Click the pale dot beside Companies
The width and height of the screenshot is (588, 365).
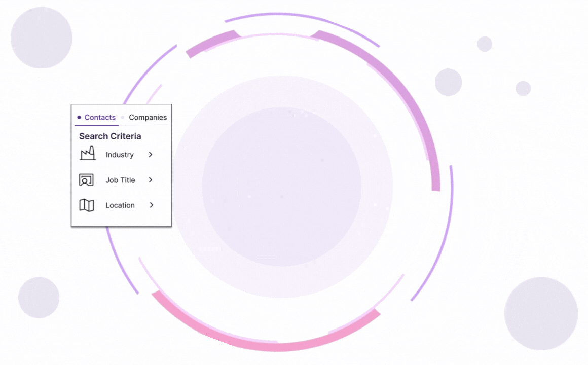click(x=123, y=118)
